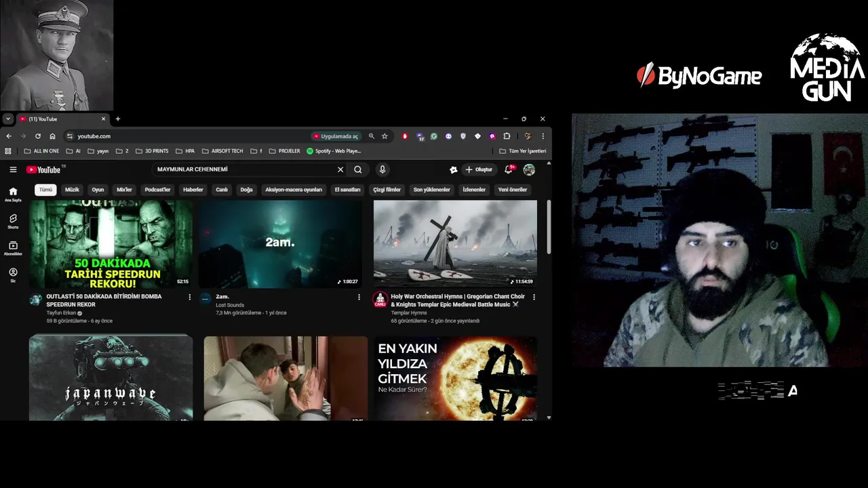
Task: Open the Chrome tab search dropdown
Action: [x=7, y=119]
